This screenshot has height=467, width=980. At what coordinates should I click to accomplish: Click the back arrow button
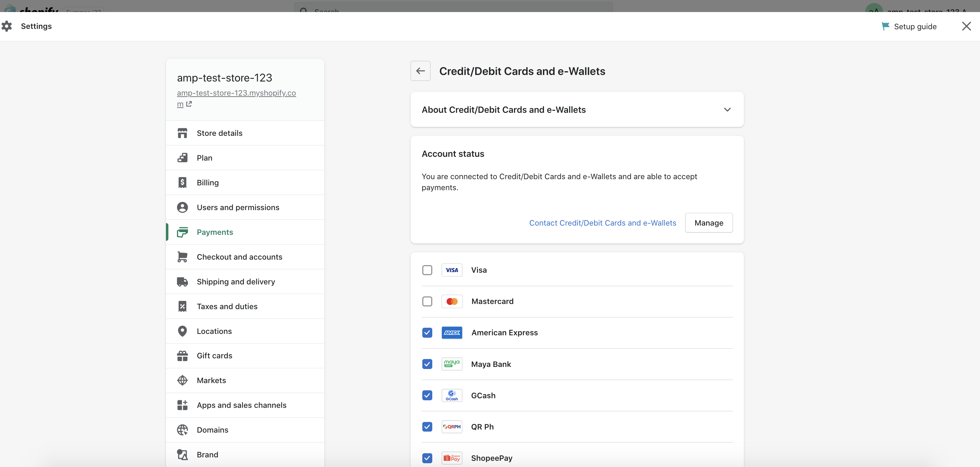click(x=420, y=71)
